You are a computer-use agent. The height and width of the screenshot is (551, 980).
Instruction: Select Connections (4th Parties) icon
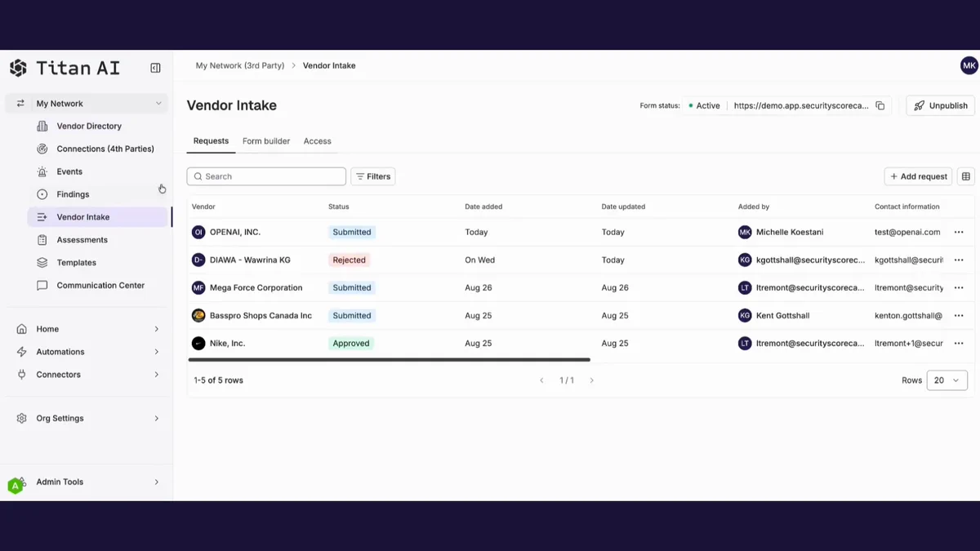pyautogui.click(x=42, y=149)
